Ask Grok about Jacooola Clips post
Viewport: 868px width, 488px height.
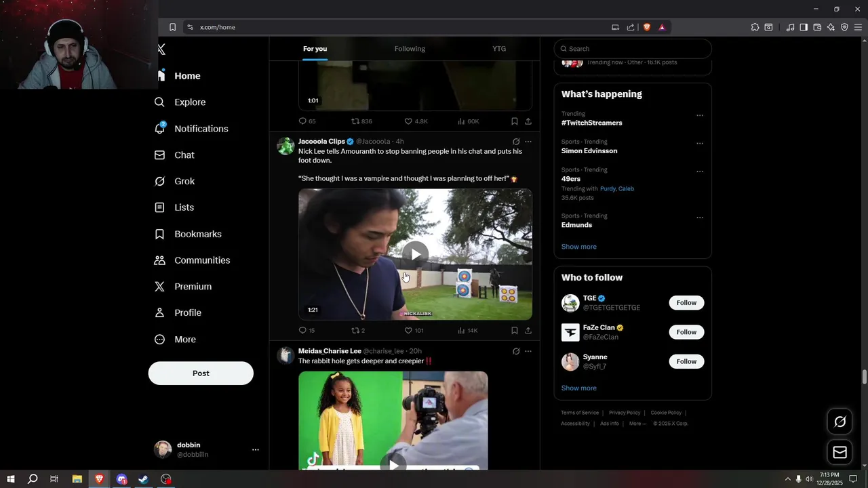516,142
